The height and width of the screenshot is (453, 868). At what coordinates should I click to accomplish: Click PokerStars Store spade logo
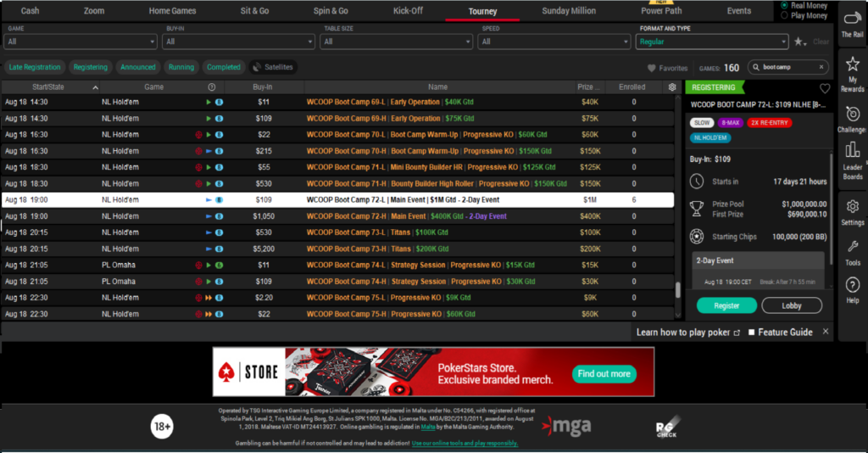225,372
